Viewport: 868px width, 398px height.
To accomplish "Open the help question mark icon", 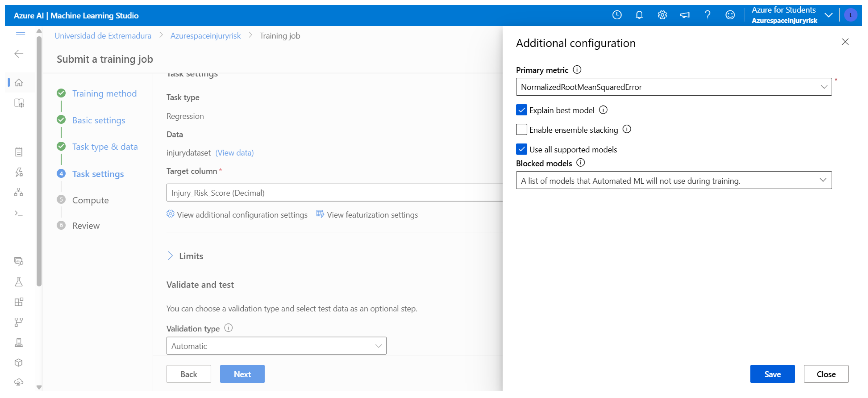I will [707, 15].
